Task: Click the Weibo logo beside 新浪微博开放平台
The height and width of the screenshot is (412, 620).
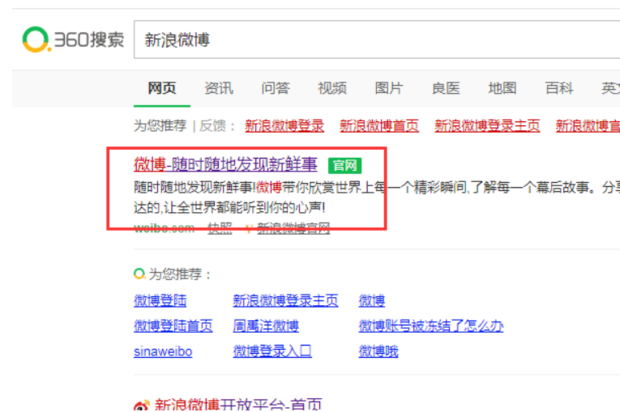Action: tap(142, 406)
